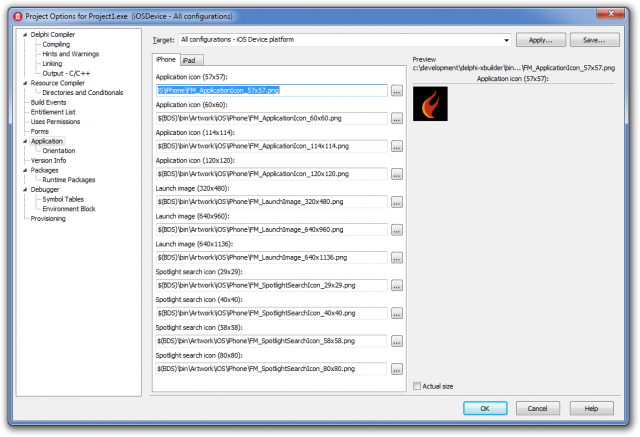Open the Target configuration dropdown
640x437 pixels.
click(506, 40)
